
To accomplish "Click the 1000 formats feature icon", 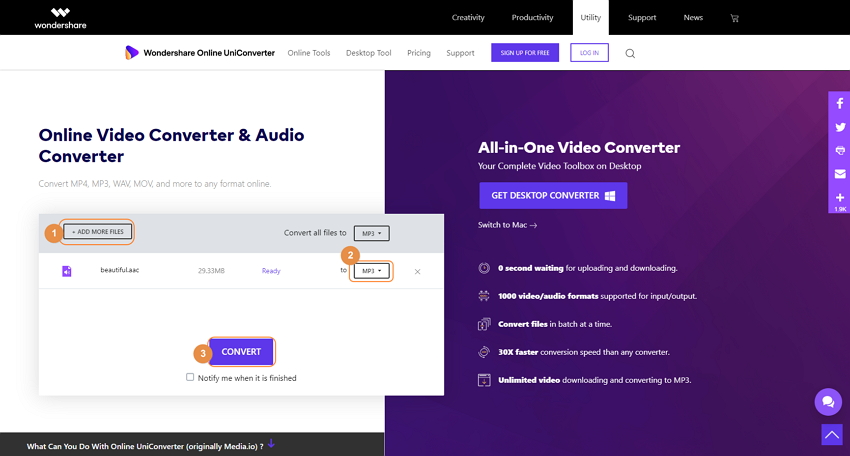I will click(x=484, y=296).
